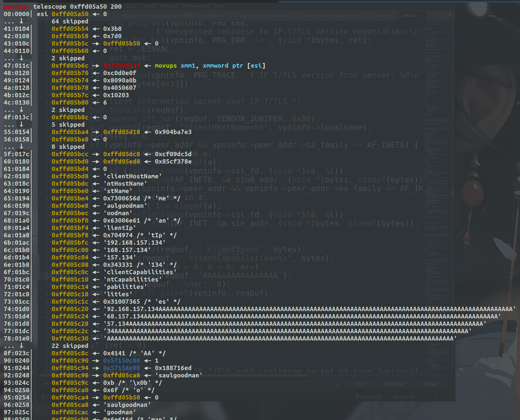Image resolution: width=520 pixels, height=420 pixels.
Task: Open the Goto menu in Sublime Text
Action: tap(132, 6)
